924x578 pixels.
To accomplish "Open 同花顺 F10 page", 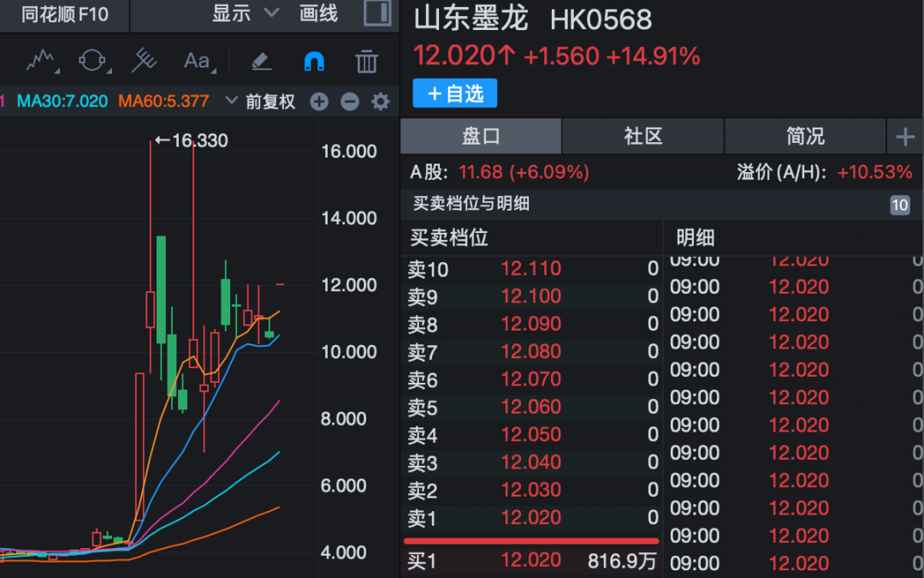I will pyautogui.click(x=65, y=15).
